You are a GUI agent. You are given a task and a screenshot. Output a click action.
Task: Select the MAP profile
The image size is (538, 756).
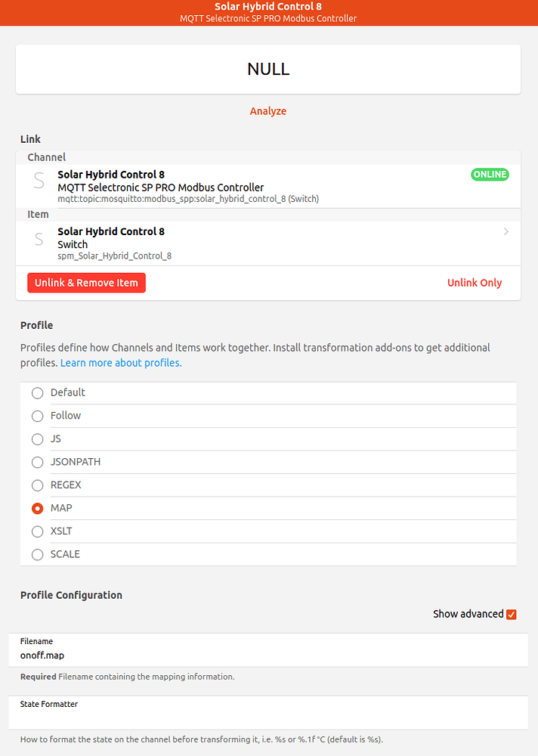pos(37,508)
